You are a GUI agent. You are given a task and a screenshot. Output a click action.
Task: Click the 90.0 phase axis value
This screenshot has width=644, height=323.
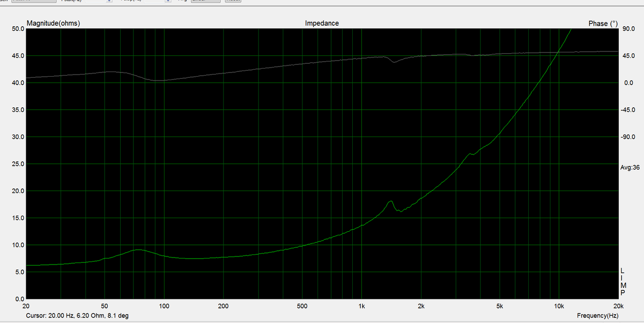(x=629, y=29)
